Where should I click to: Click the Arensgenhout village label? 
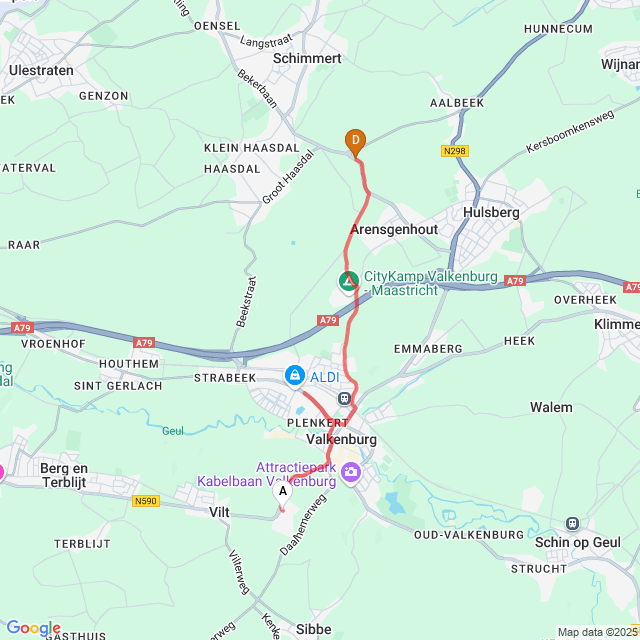(394, 230)
